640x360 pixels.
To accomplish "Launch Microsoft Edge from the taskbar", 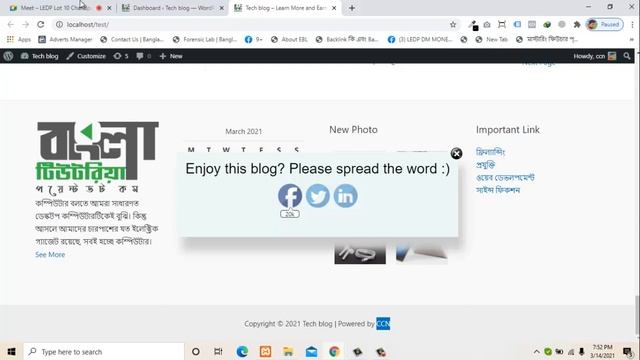I will coord(242,351).
